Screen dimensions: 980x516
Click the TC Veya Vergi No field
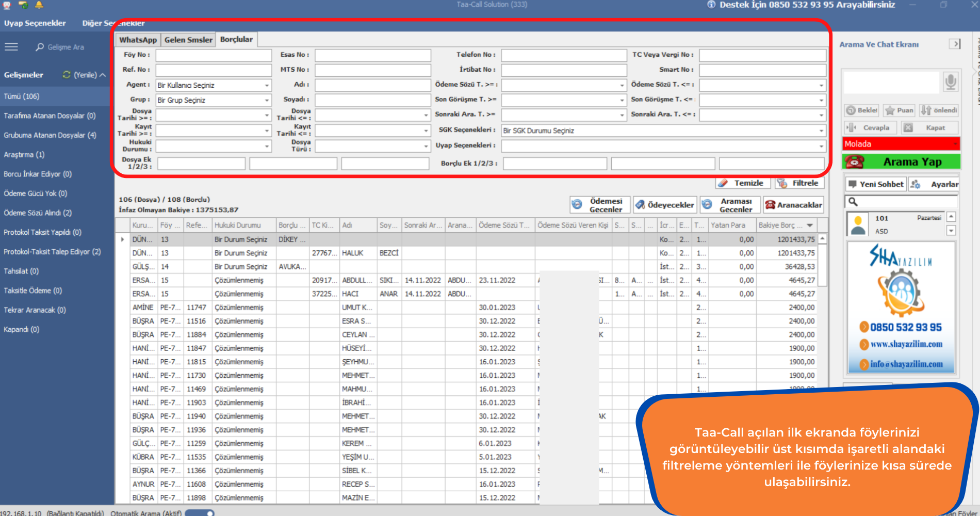click(x=762, y=55)
